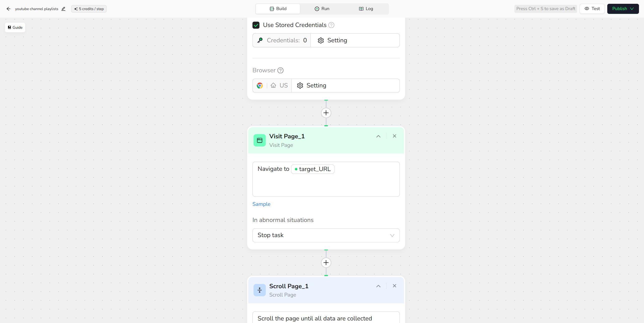644x323 pixels.
Task: Click the In abnormal situations label
Action: [283, 220]
